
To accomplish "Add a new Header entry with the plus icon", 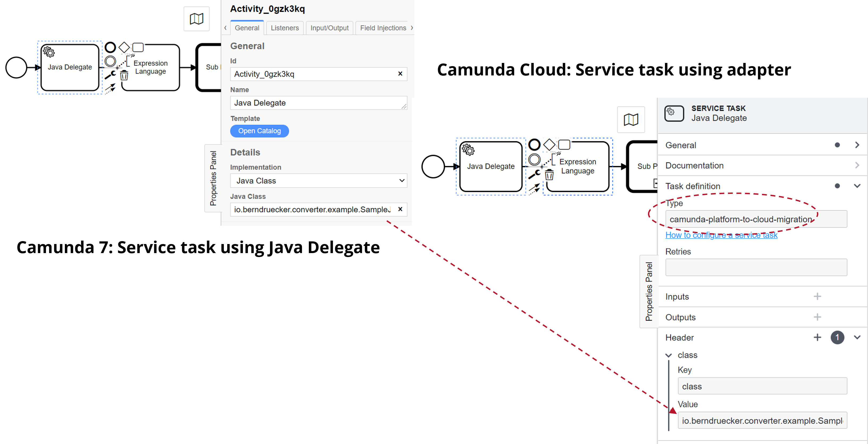I will tap(817, 337).
